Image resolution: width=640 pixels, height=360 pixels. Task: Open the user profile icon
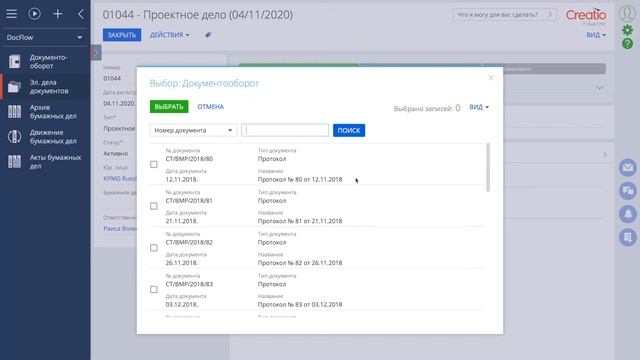627,13
